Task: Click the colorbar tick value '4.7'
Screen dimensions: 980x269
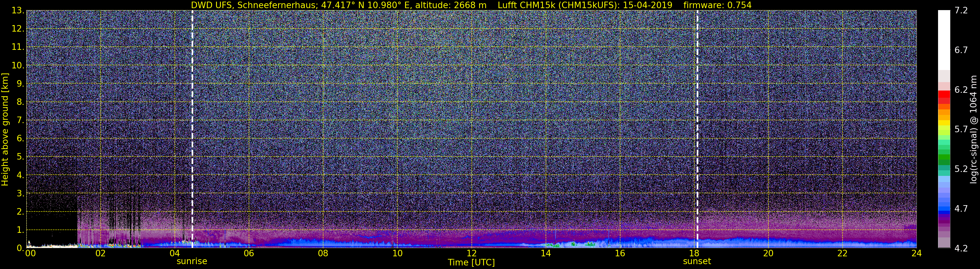Action: click(961, 209)
